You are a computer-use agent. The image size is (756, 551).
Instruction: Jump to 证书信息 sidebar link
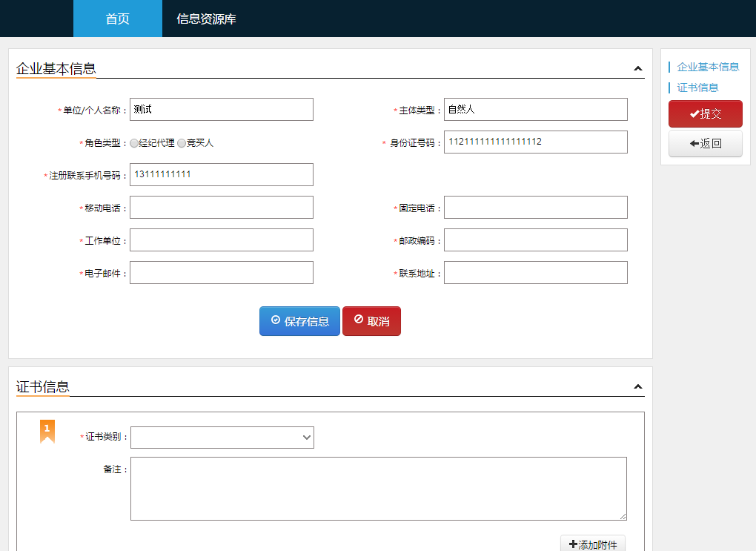tap(697, 88)
